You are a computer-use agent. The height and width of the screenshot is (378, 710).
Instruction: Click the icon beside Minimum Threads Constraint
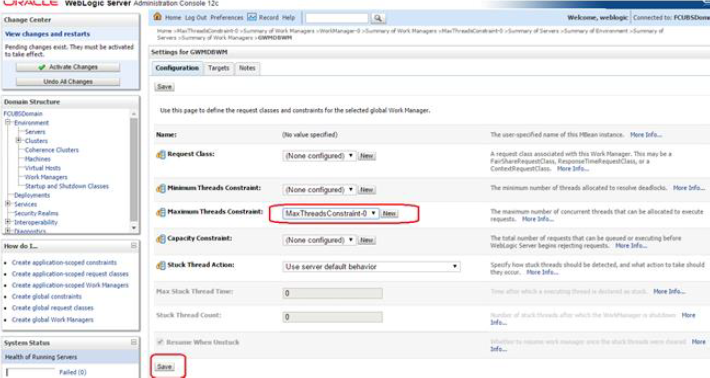(161, 188)
